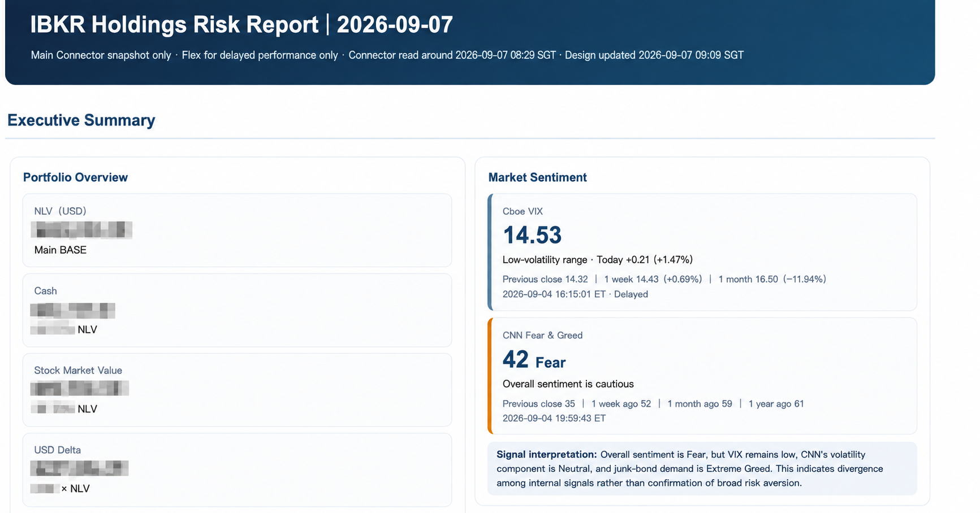Click "Design updated 2026-09-07 09:09 SGT" text
The image size is (980, 513).
coord(654,55)
